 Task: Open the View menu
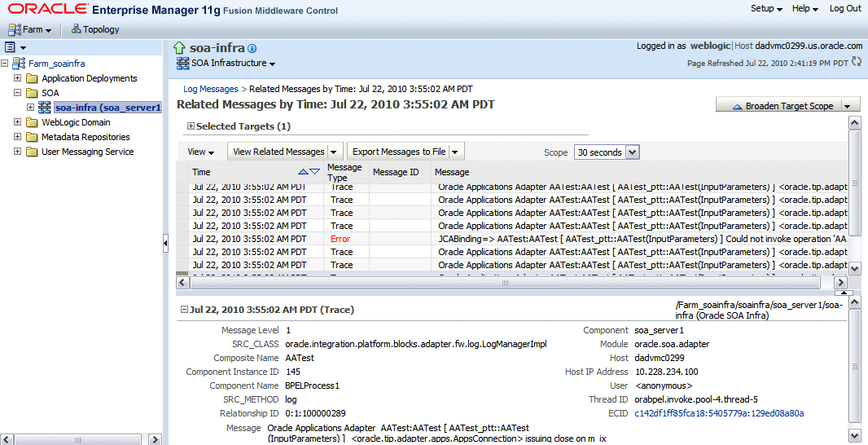(x=200, y=152)
